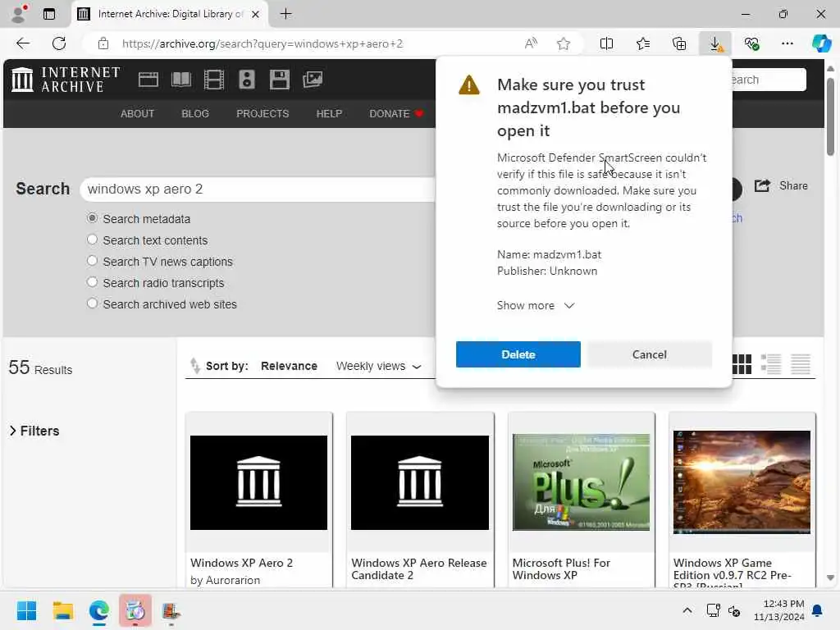Open the Images media icon

(313, 80)
